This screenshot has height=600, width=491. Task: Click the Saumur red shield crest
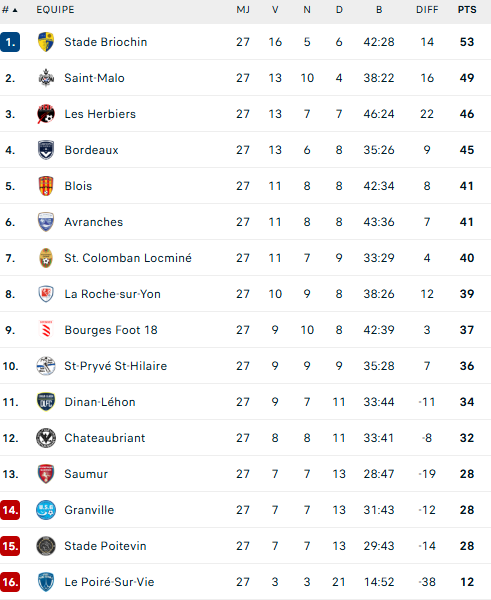click(x=46, y=474)
